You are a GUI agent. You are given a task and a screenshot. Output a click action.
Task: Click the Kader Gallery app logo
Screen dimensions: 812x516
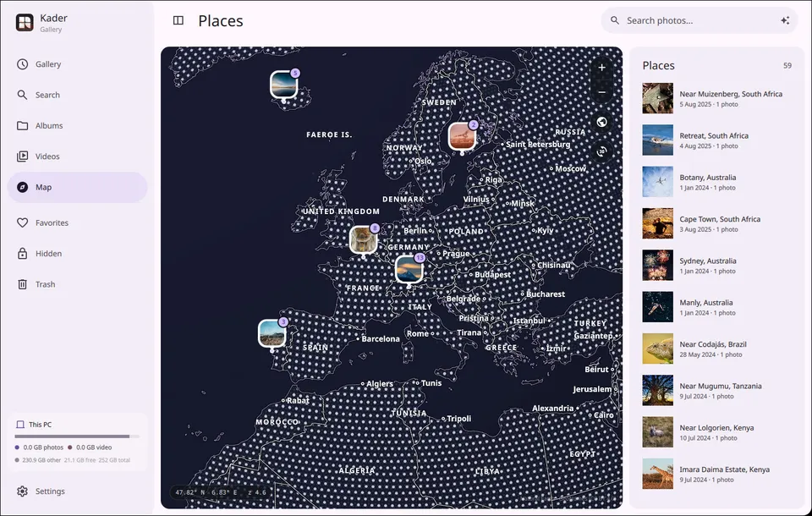25,22
